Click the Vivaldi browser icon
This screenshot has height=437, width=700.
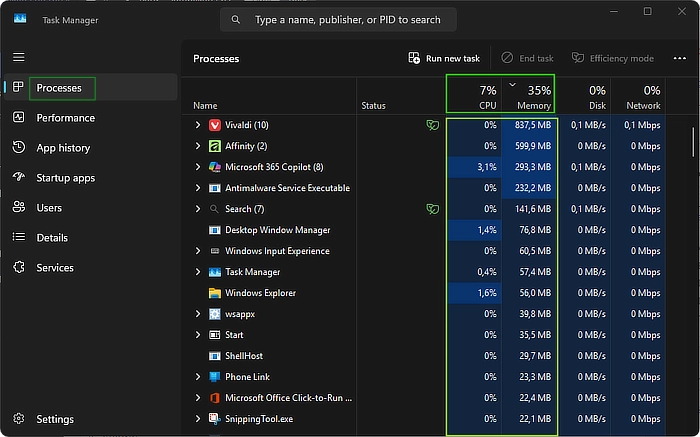click(215, 125)
